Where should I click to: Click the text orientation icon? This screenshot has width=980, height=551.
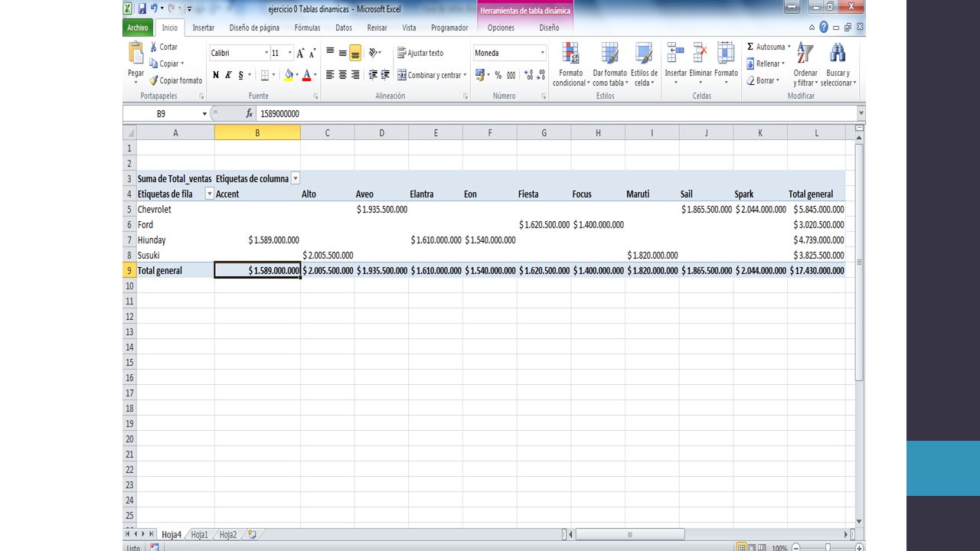(374, 53)
